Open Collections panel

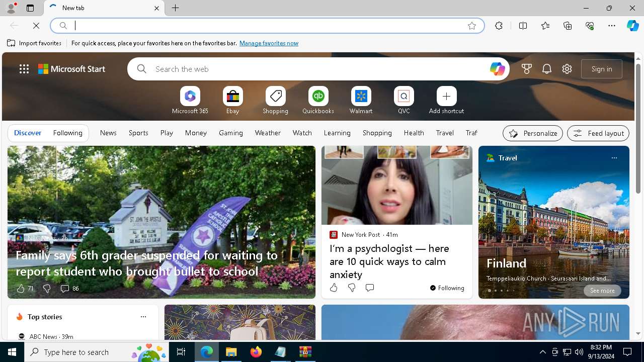[568, 26]
